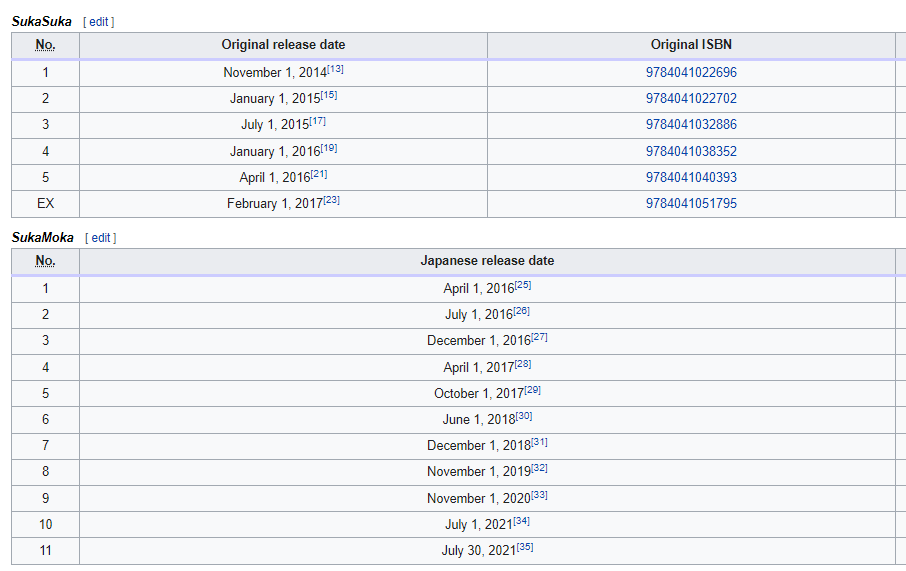Click Japanese release date header in SukaMoka table

[487, 261]
